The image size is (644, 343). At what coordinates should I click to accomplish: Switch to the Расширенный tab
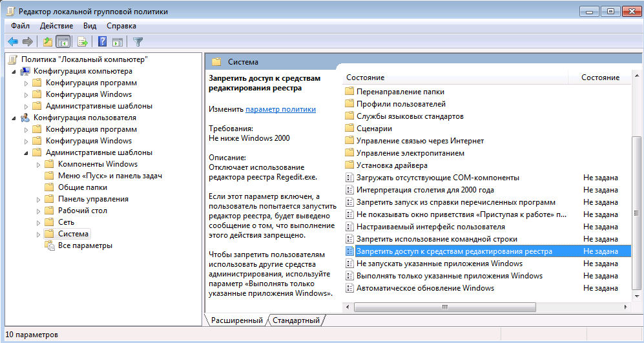[236, 320]
